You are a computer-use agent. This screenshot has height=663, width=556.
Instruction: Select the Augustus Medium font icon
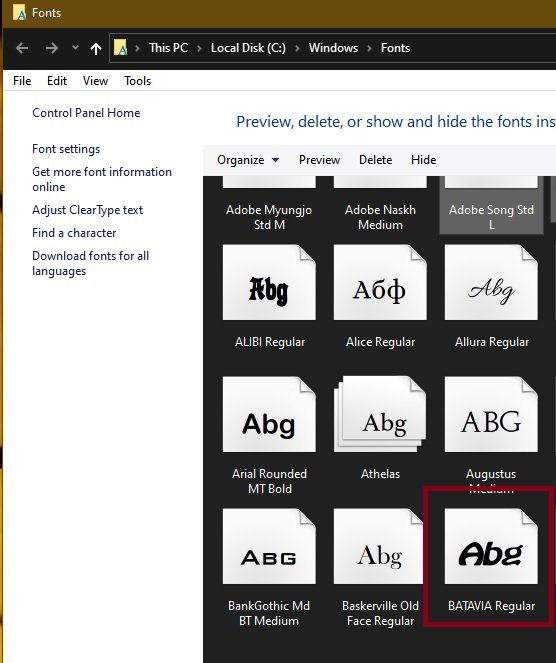tap(491, 414)
